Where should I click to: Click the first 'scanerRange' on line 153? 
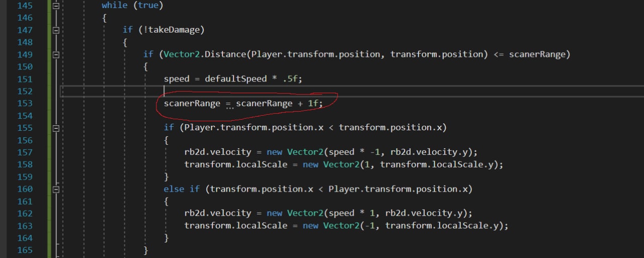192,103
